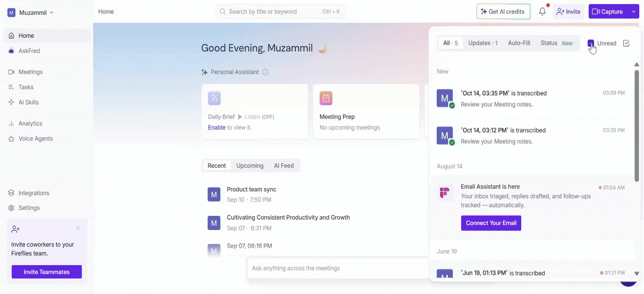Open the Tasks list icon

point(11,87)
